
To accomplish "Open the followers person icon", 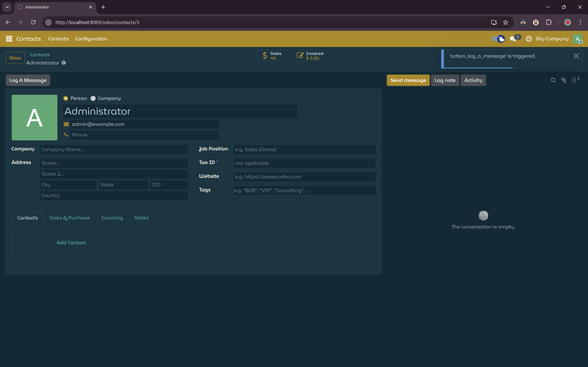I will pos(574,80).
